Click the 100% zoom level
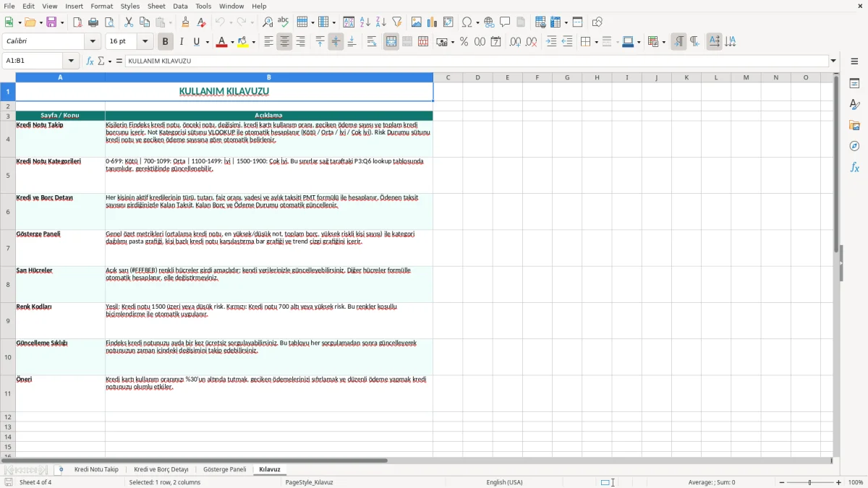This screenshot has height=488, width=868. click(x=856, y=482)
